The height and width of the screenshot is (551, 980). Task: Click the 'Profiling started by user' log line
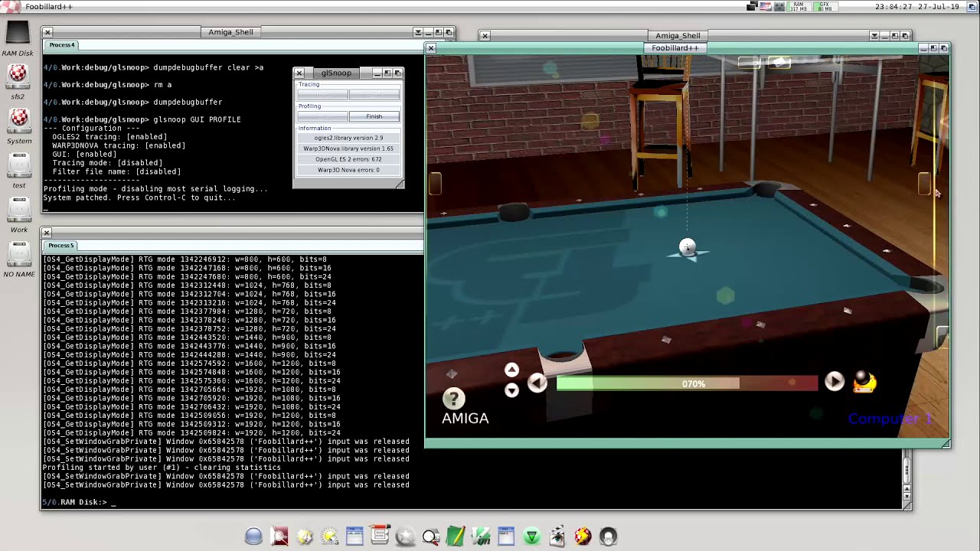pyautogui.click(x=162, y=468)
